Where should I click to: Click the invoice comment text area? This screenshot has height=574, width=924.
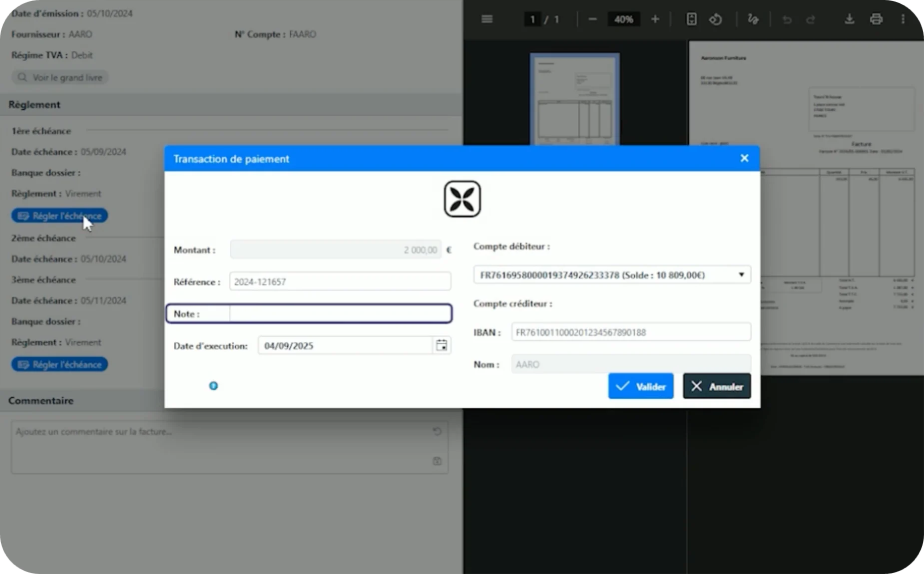(x=230, y=447)
